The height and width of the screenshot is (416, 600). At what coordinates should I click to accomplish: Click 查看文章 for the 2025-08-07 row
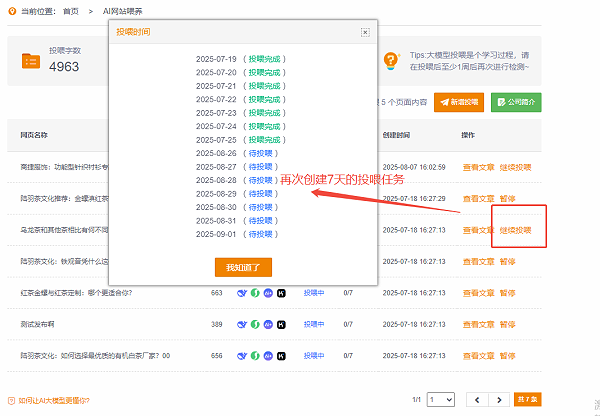pyautogui.click(x=478, y=167)
